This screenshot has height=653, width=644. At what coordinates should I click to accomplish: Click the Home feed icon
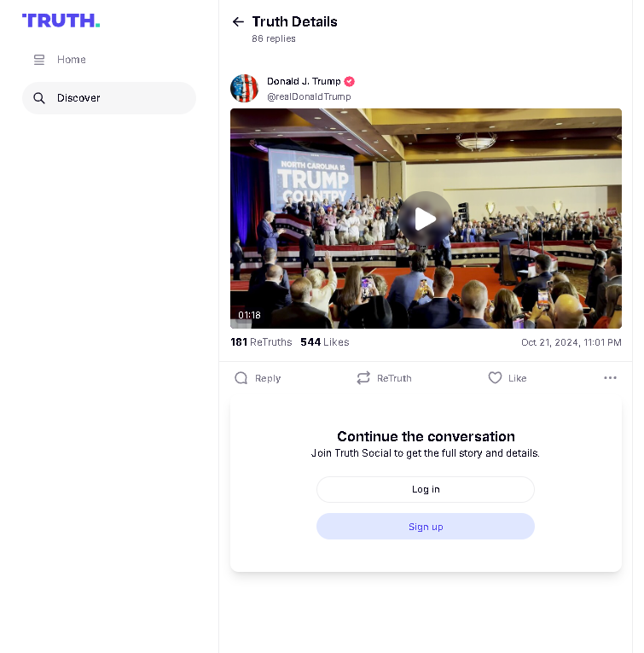[39, 60]
